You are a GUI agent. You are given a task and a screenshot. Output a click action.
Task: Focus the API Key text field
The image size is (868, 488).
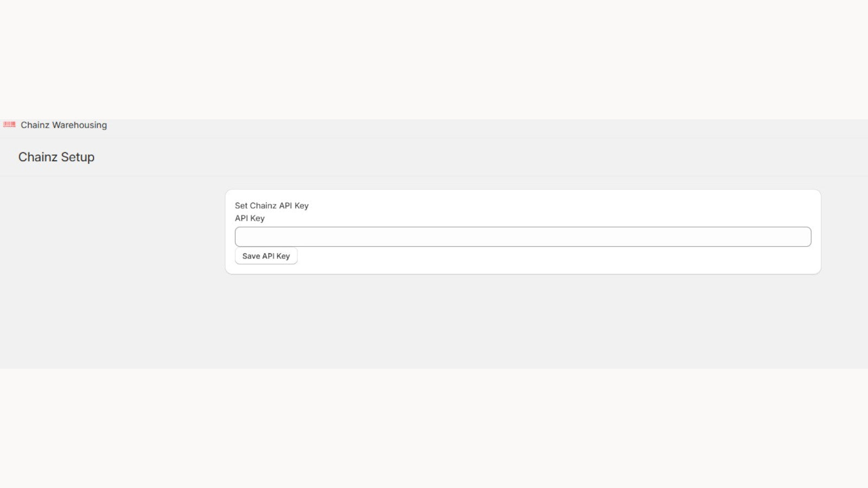522,237
